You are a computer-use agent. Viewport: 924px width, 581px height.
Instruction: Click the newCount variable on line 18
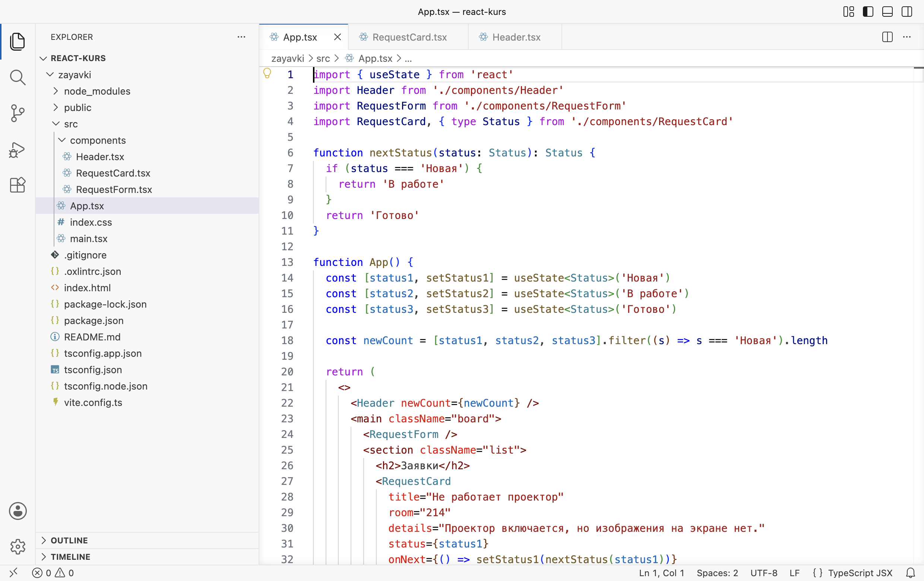[388, 340]
